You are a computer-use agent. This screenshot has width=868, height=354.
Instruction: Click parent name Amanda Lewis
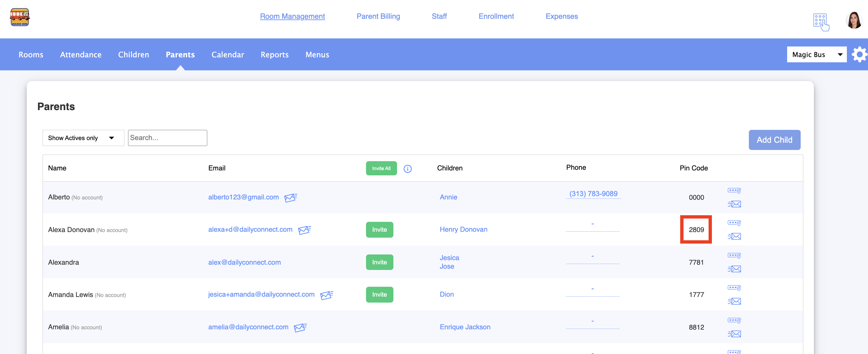tap(70, 295)
